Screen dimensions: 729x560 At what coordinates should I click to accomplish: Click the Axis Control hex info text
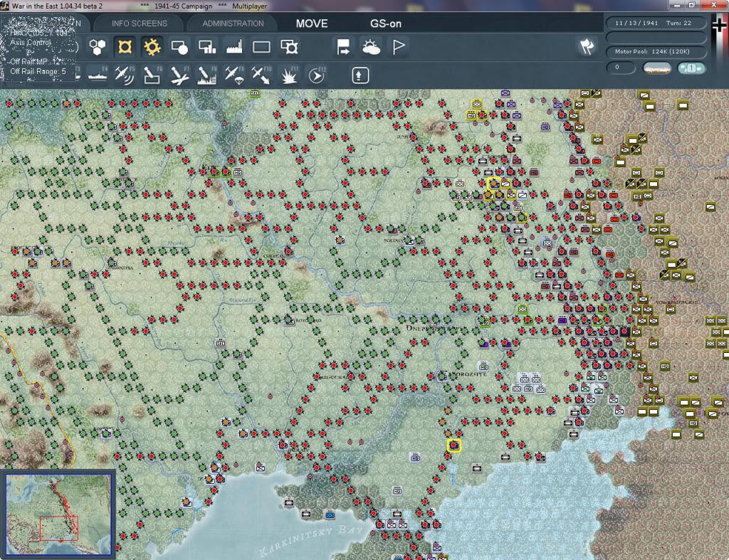click(30, 42)
